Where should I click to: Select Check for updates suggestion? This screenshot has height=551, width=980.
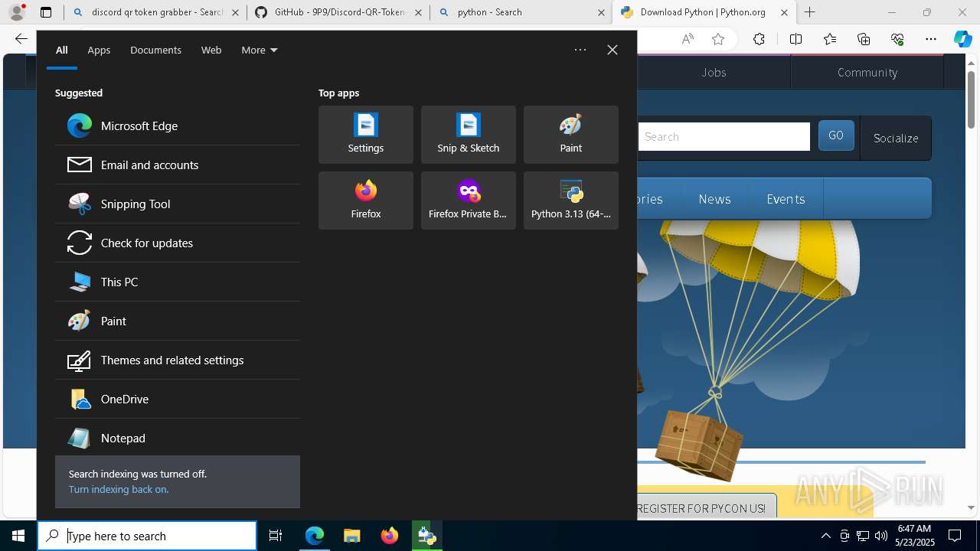click(178, 243)
